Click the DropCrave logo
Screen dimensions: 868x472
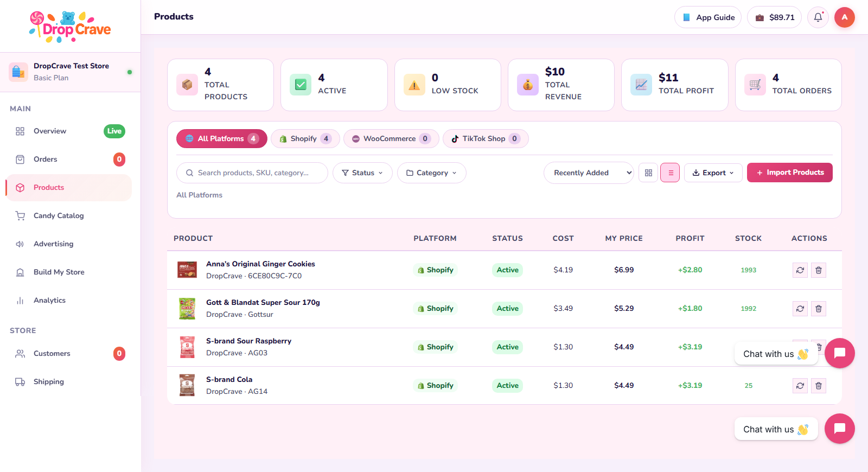70,27
